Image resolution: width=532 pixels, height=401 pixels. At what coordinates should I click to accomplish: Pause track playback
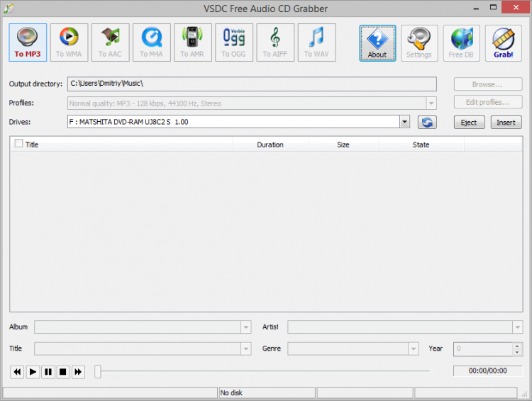(x=48, y=372)
